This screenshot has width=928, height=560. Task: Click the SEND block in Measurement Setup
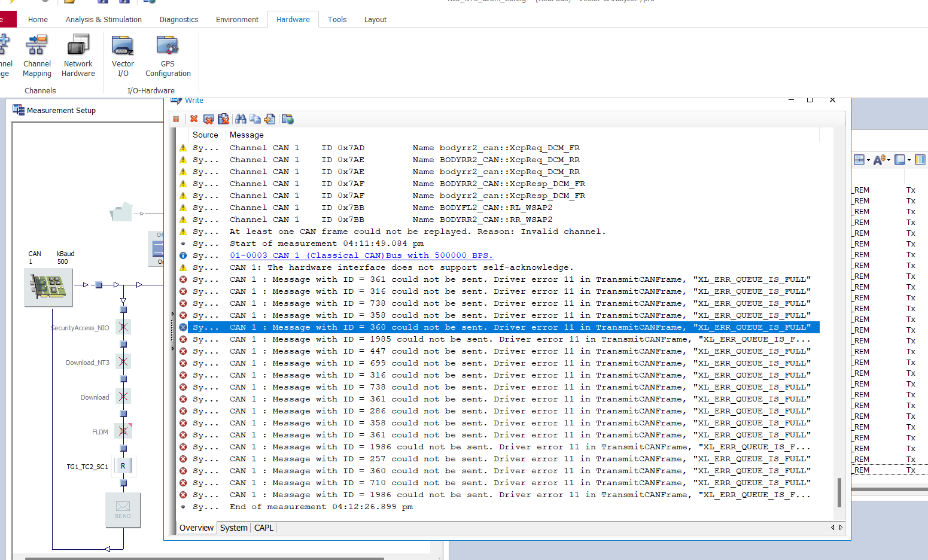[123, 510]
